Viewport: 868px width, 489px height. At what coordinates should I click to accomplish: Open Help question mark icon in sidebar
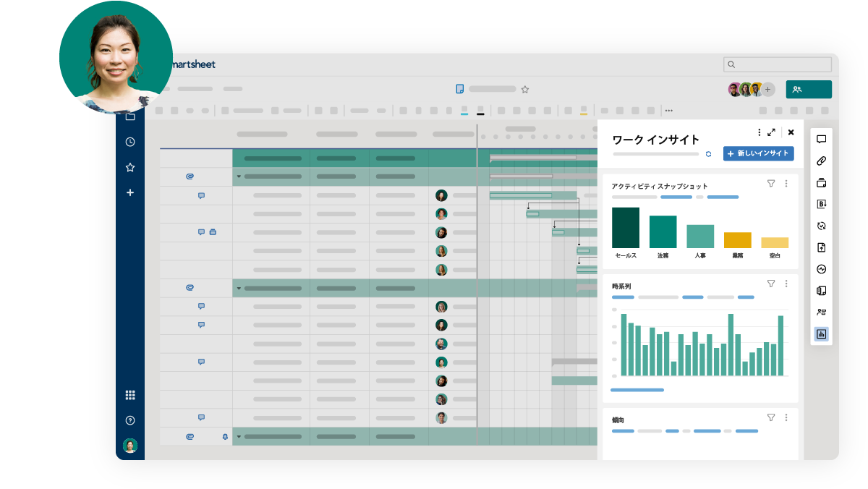coord(130,420)
